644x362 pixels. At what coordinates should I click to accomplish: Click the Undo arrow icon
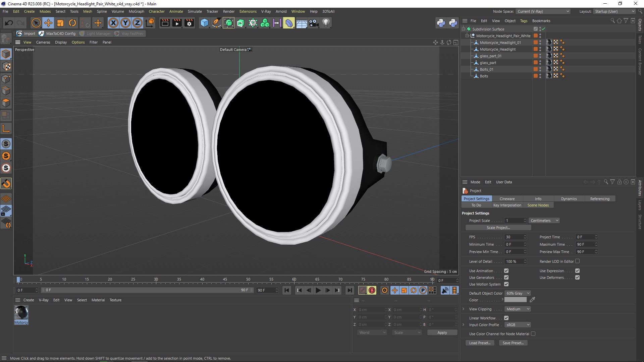[x=9, y=23]
